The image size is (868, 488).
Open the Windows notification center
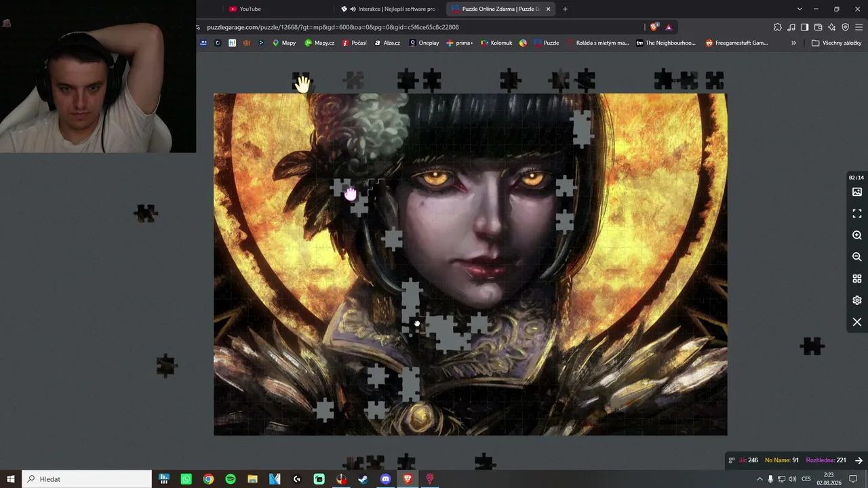(x=853, y=479)
